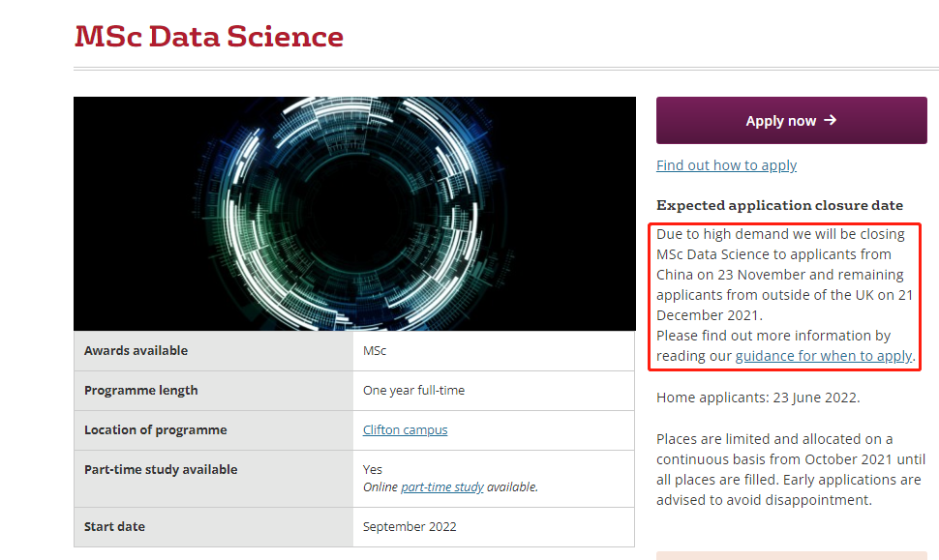Viewport: 939px width, 560px height.
Task: Click the Due to high demand notice
Action: (x=780, y=275)
